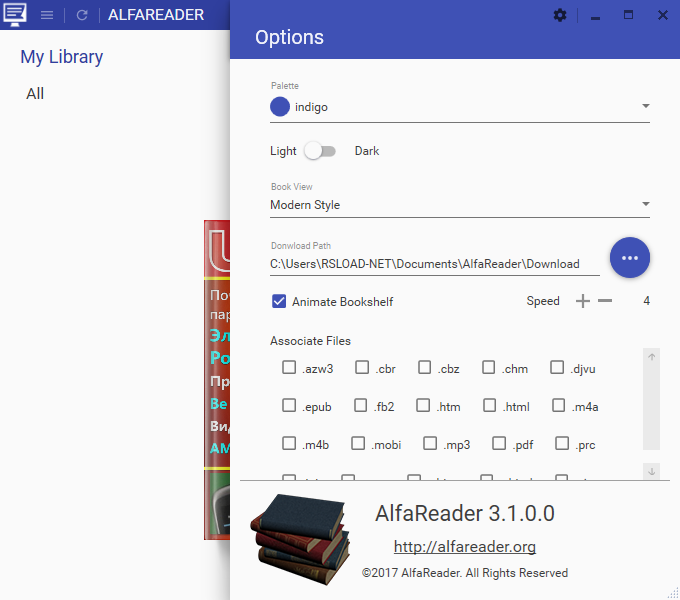
Task: Click the books stack logo image
Action: click(301, 539)
